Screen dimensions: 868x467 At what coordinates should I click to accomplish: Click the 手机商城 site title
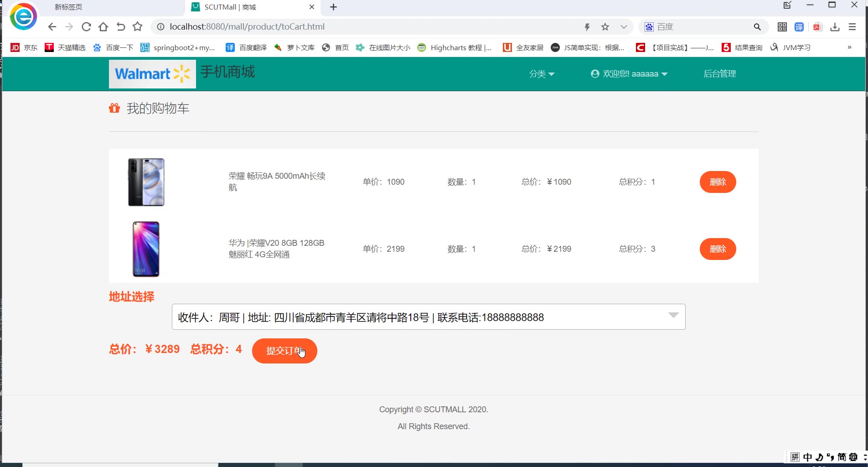[x=227, y=72]
